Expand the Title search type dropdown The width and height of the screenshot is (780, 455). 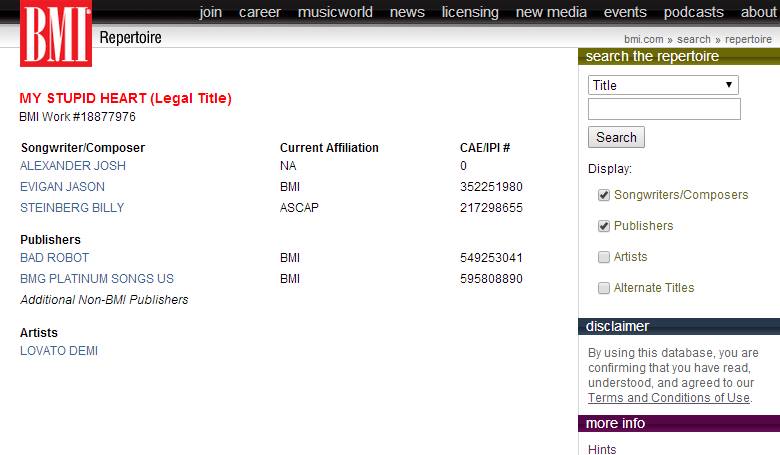663,85
